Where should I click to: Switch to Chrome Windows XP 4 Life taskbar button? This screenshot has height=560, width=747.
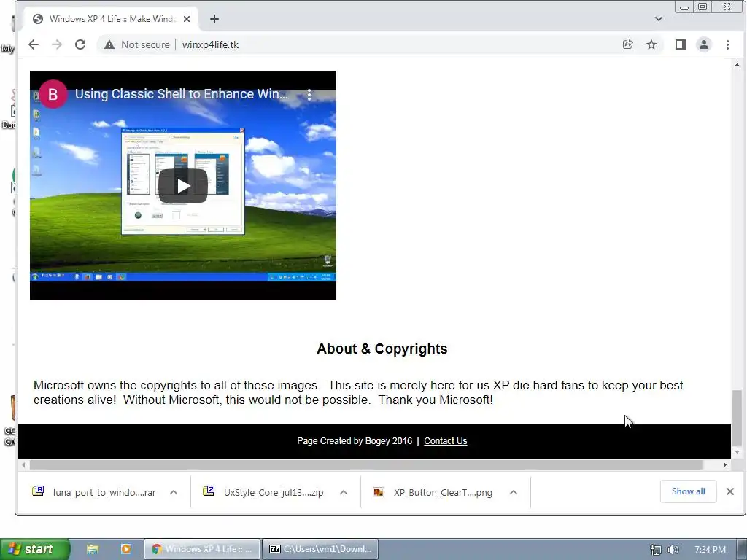(202, 549)
